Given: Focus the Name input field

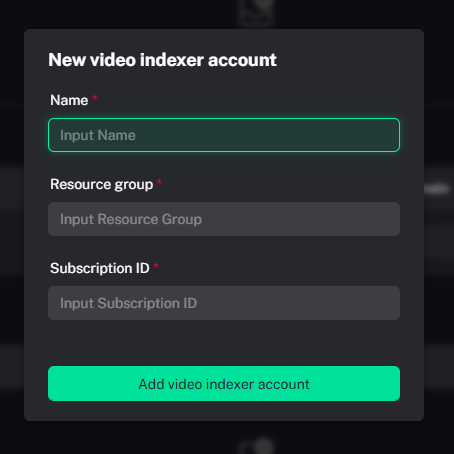Looking at the screenshot, I should [224, 135].
